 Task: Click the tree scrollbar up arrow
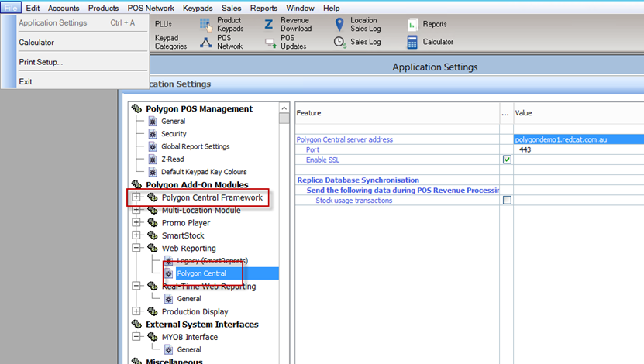[x=284, y=108]
